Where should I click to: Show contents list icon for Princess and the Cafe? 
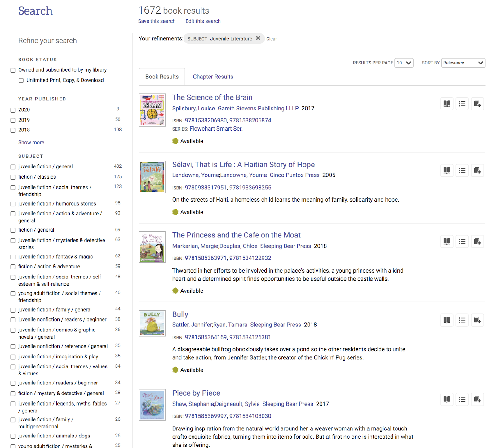point(462,242)
